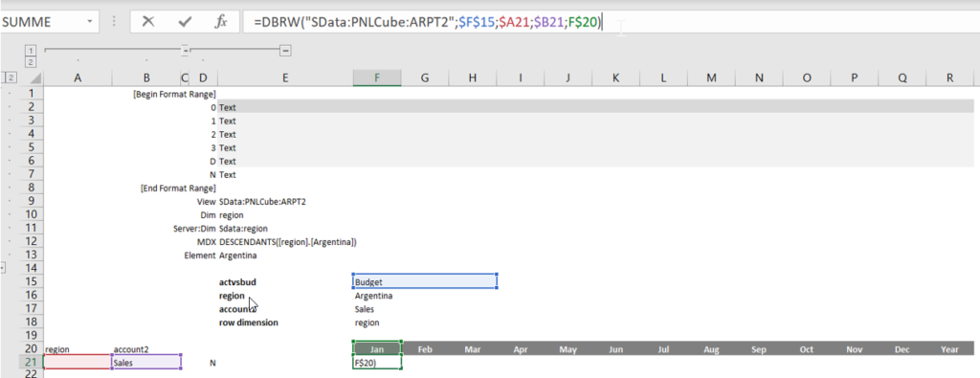980x378 pixels.
Task: Select column D header
Action: click(x=203, y=78)
